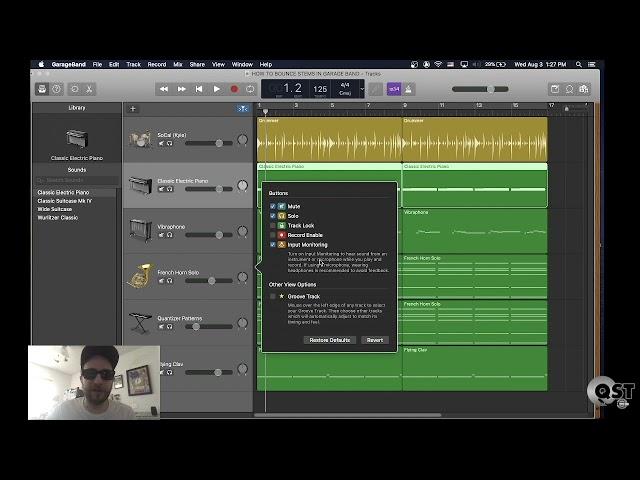The image size is (640, 480).
Task: Click the horizontal timeline scrollbar
Action: tap(347, 415)
